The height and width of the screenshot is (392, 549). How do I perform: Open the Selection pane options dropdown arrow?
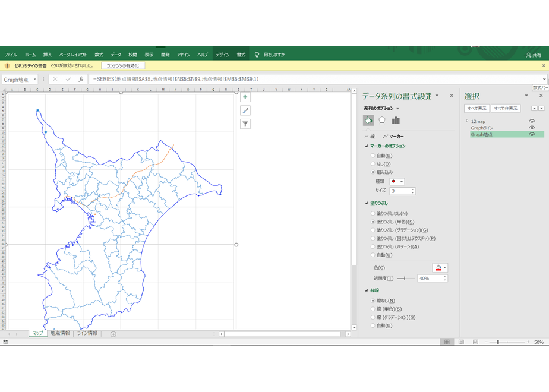[x=526, y=96]
